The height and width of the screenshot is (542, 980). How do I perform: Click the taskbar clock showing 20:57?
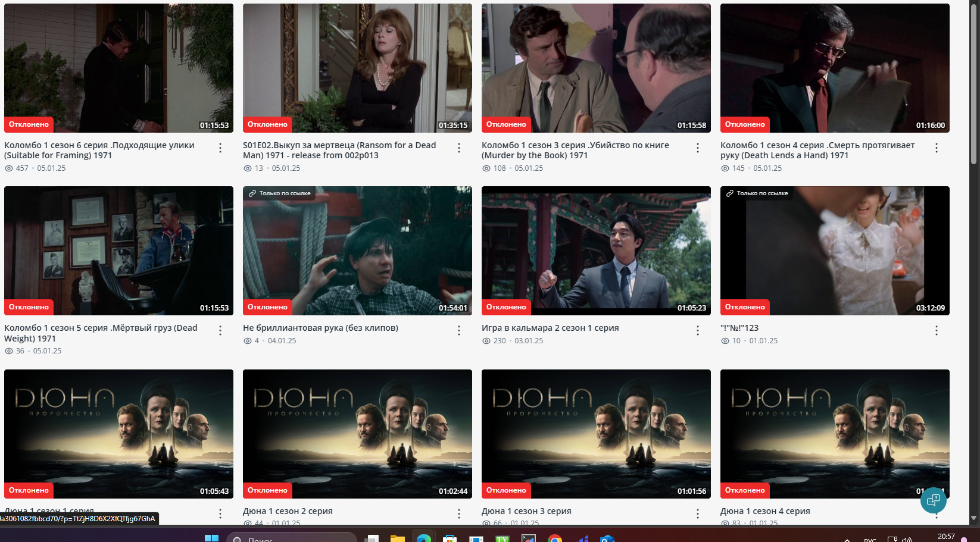(x=946, y=537)
